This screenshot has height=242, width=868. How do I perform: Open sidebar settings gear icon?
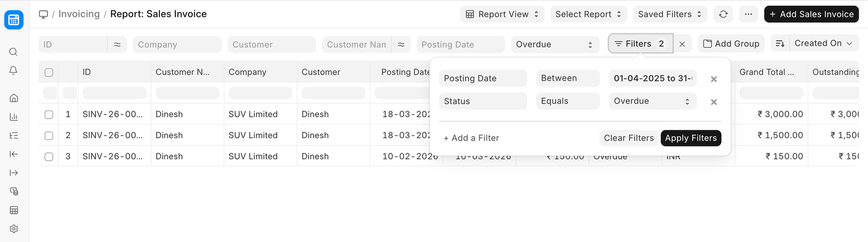[14, 228]
